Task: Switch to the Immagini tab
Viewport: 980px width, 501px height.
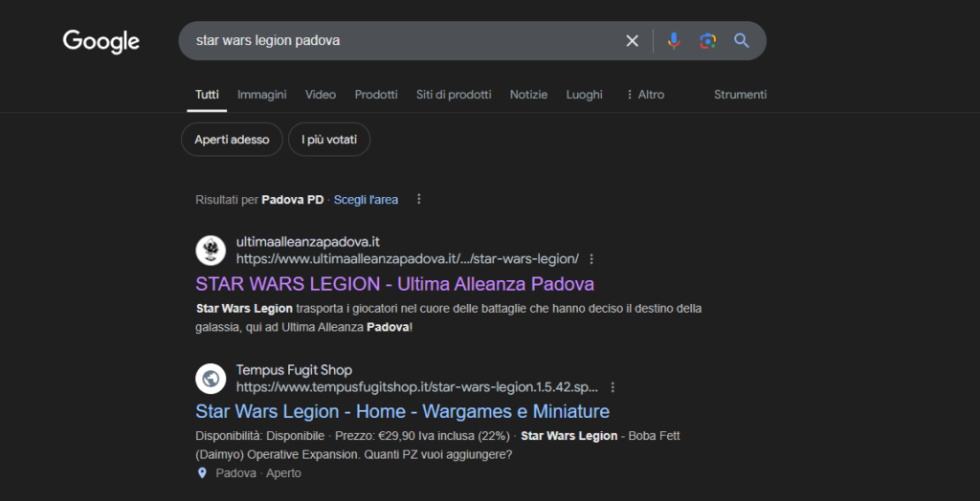Action: point(262,95)
